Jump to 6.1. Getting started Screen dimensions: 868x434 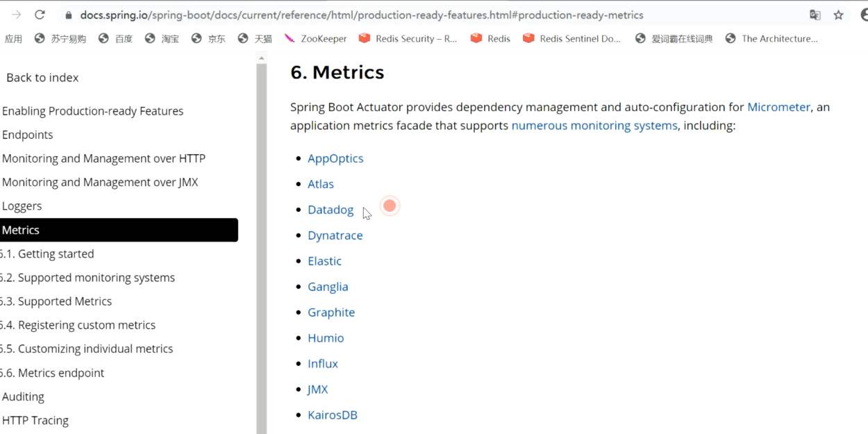coord(47,254)
